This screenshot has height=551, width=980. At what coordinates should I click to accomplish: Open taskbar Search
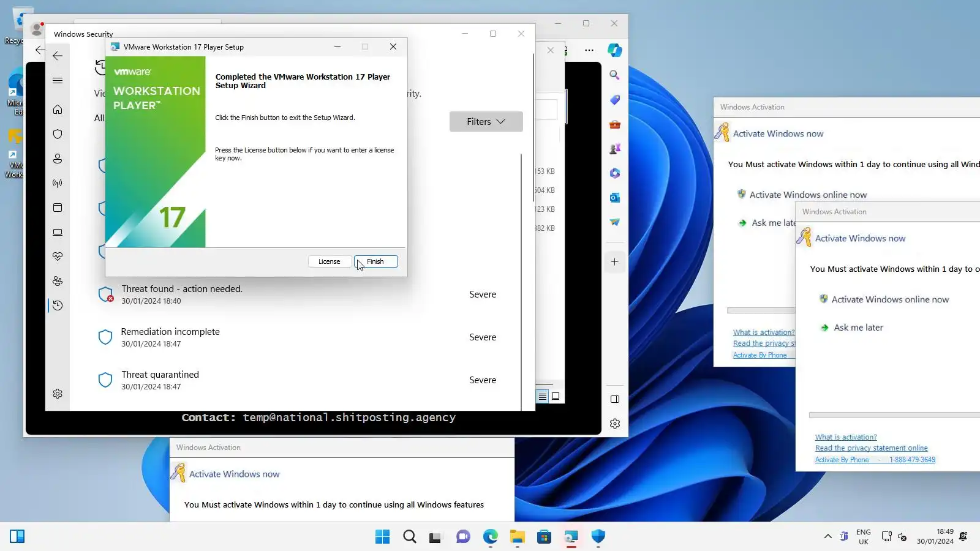pos(410,537)
